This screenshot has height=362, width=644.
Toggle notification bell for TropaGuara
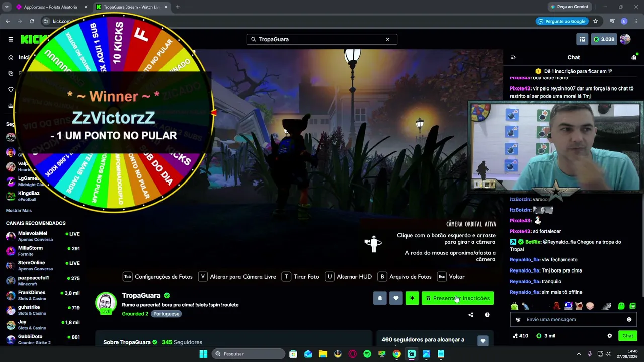click(380, 298)
